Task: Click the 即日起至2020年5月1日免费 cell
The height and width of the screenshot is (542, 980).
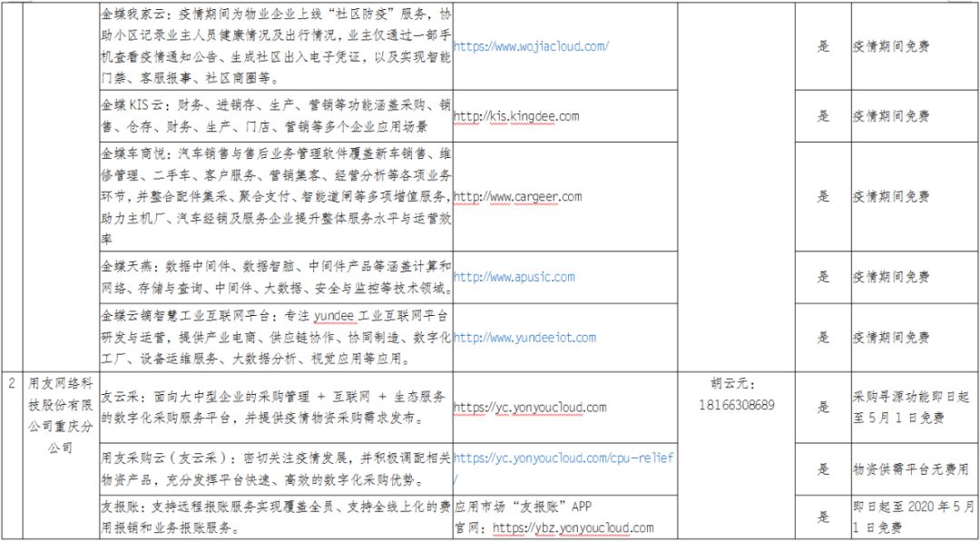Action: click(915, 517)
